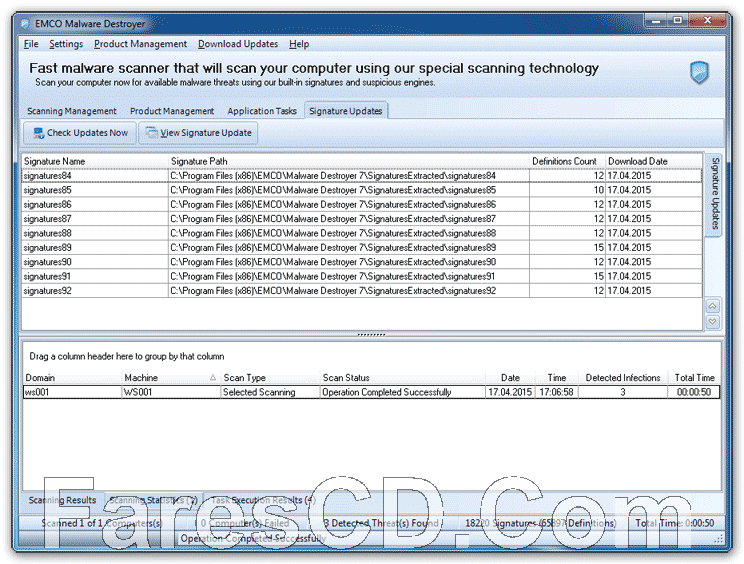Click the Machine column sort arrow

click(x=213, y=378)
